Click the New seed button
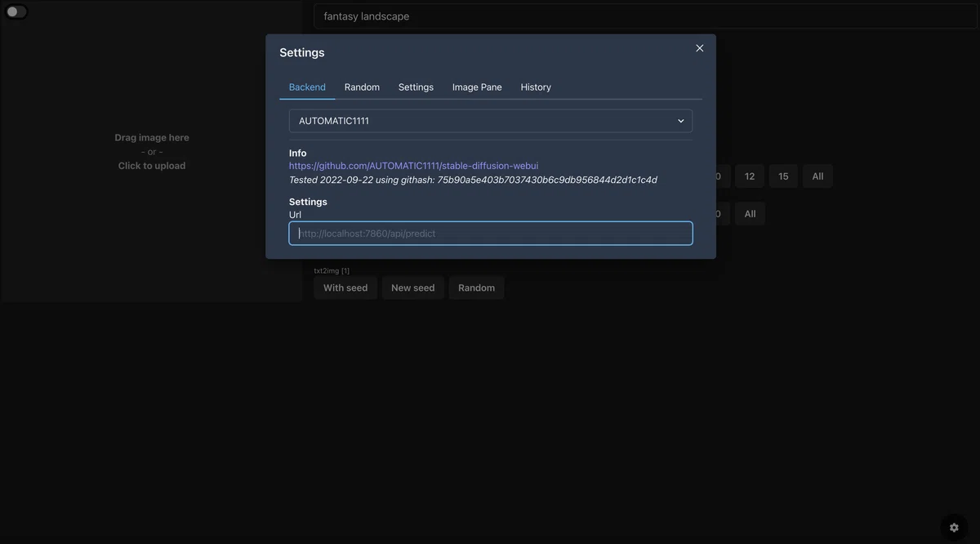The width and height of the screenshot is (980, 544). coord(412,288)
